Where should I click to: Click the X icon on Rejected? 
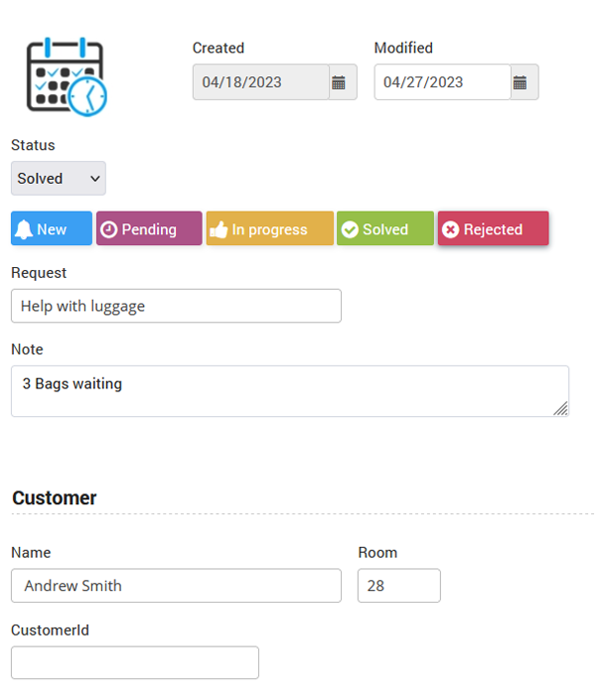coord(451,229)
